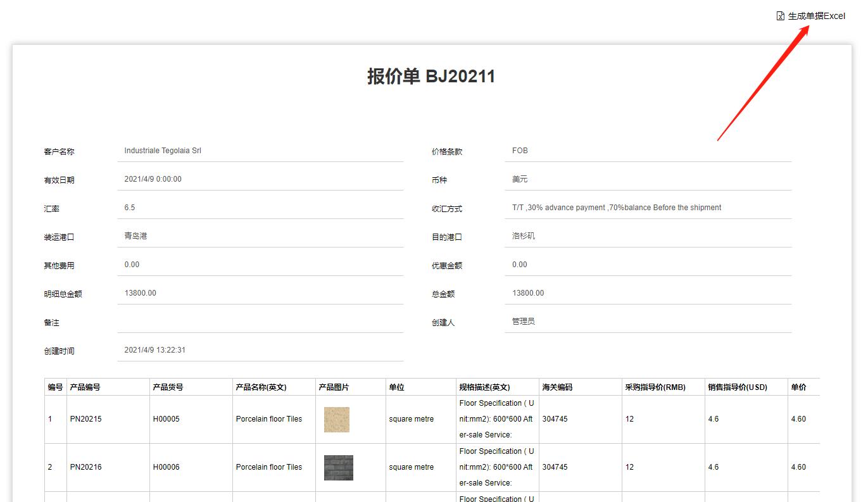Click the 生成单据Excel export link
Viewport: 868px width, 502px height.
(x=816, y=16)
